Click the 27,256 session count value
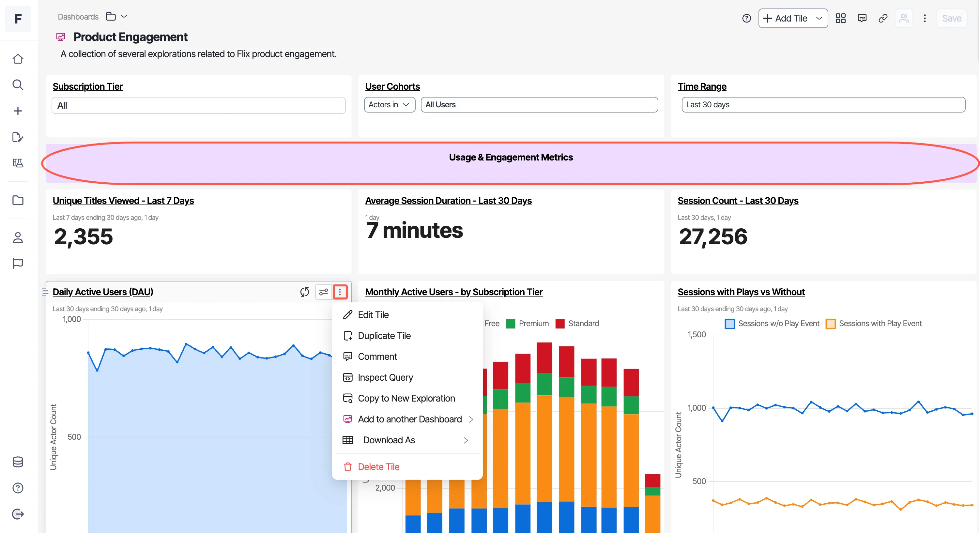Screen dimensions: 980x533 click(x=713, y=236)
